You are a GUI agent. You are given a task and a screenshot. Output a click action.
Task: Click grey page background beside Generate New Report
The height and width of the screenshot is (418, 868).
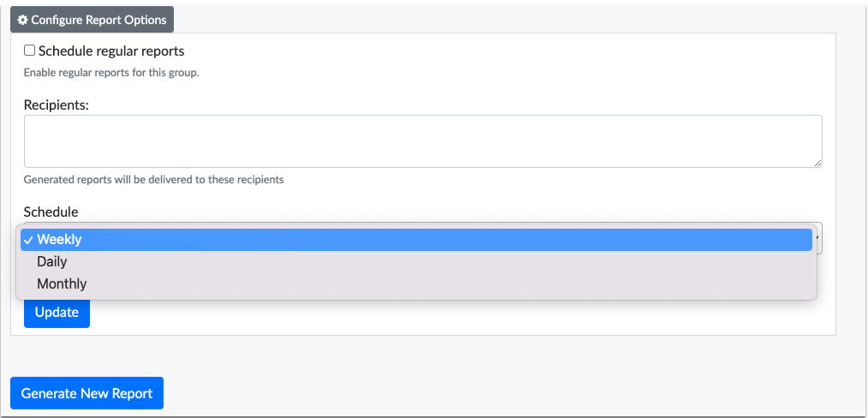498,393
